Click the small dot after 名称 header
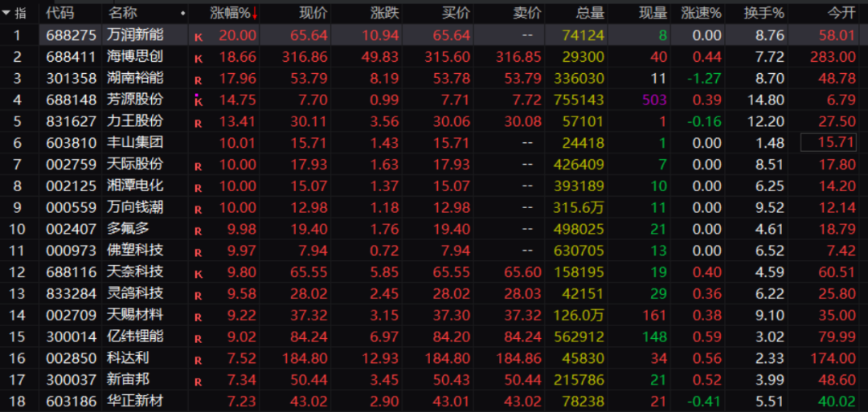Screen dimensions: 868x412 tap(183, 14)
